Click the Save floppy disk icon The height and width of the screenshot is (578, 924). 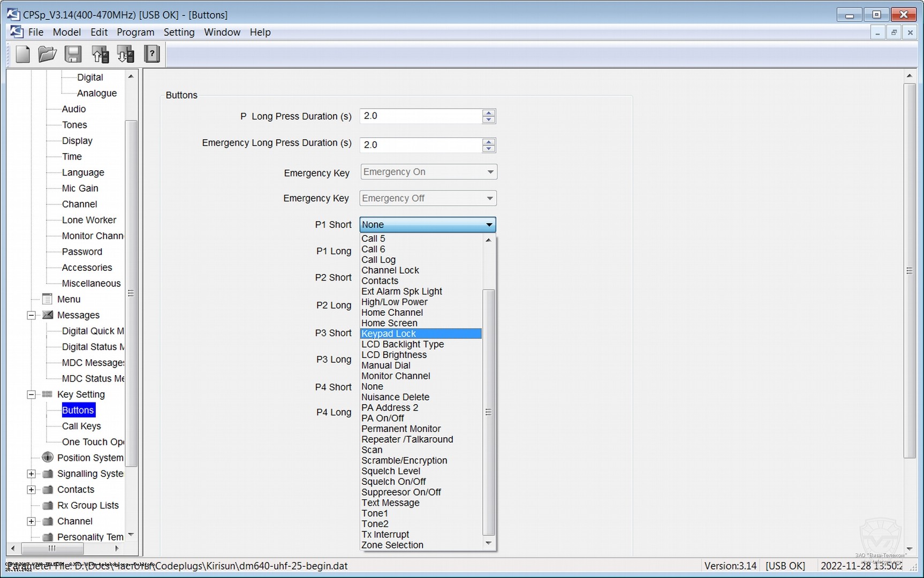[73, 54]
